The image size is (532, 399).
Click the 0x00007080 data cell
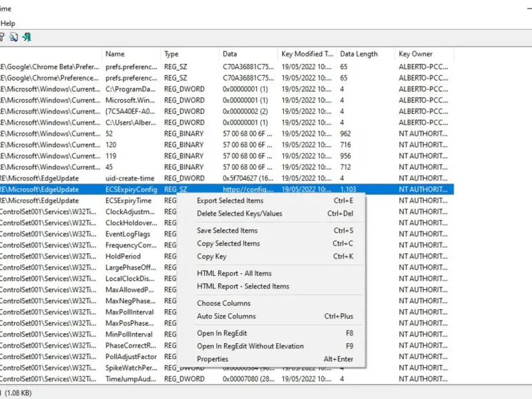[x=249, y=379]
